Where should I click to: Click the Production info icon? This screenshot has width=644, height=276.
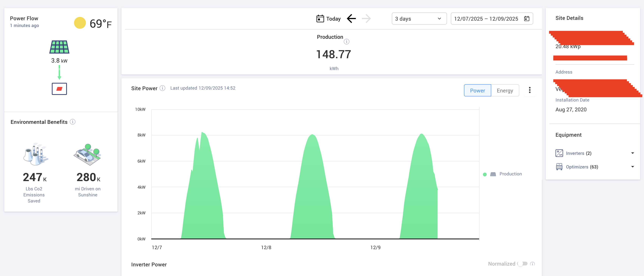[346, 42]
